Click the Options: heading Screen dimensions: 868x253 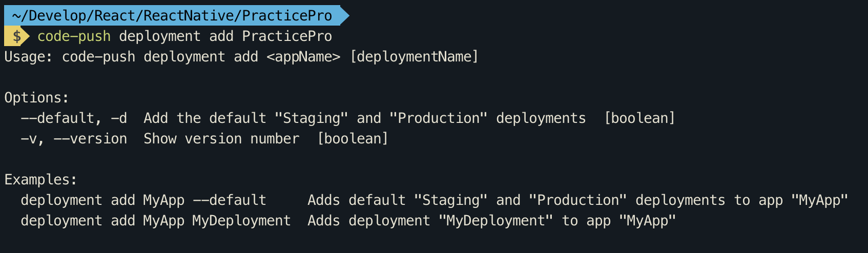[x=37, y=98]
